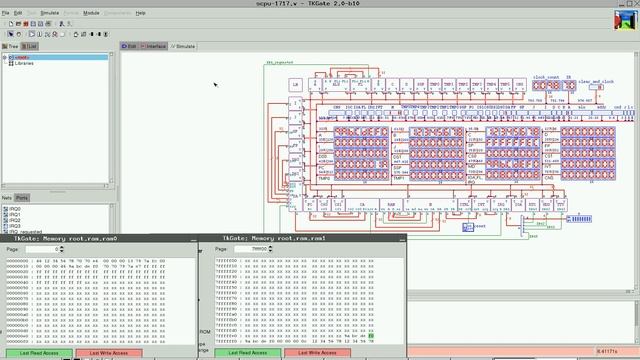Click the clock_count display in circuit

coord(546,86)
